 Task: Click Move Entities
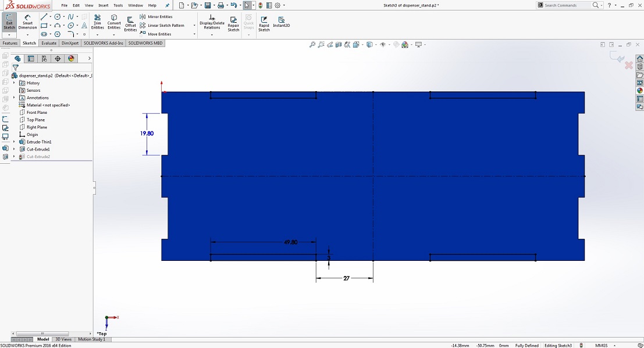coord(155,34)
